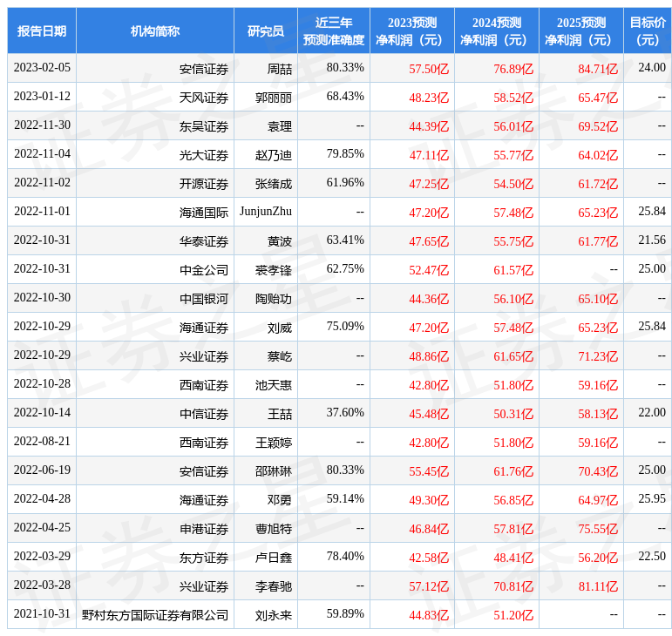The width and height of the screenshot is (672, 636).
Task: Click accuracy value 59.89%
Action: click(x=345, y=613)
